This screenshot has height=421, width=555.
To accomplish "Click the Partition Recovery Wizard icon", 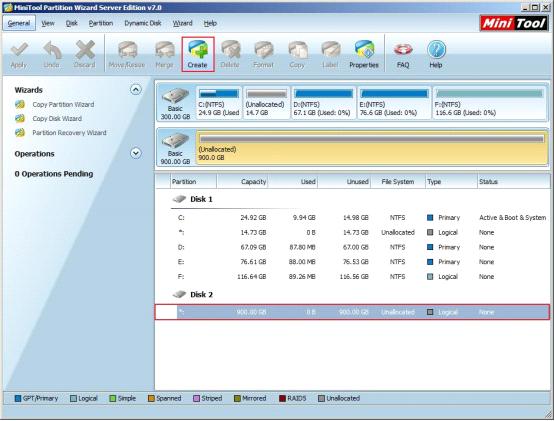I will pyautogui.click(x=20, y=133).
